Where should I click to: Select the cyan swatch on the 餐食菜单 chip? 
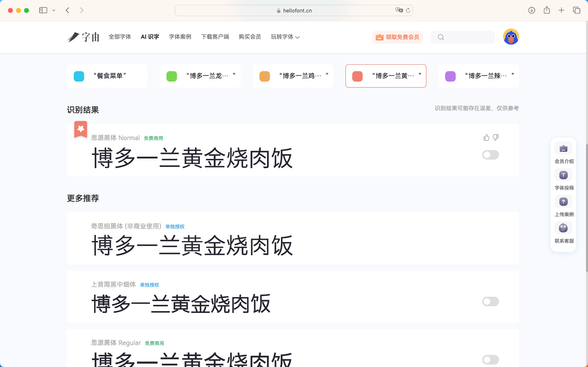79,76
